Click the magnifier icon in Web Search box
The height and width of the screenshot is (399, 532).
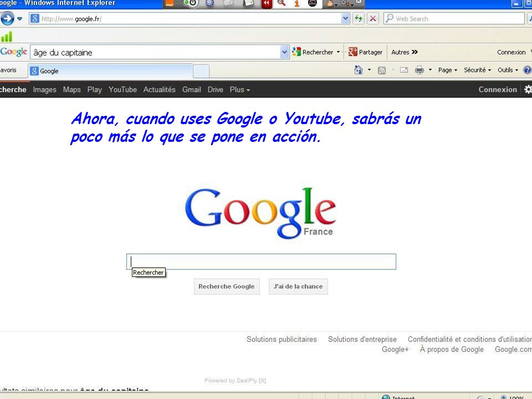(390, 18)
